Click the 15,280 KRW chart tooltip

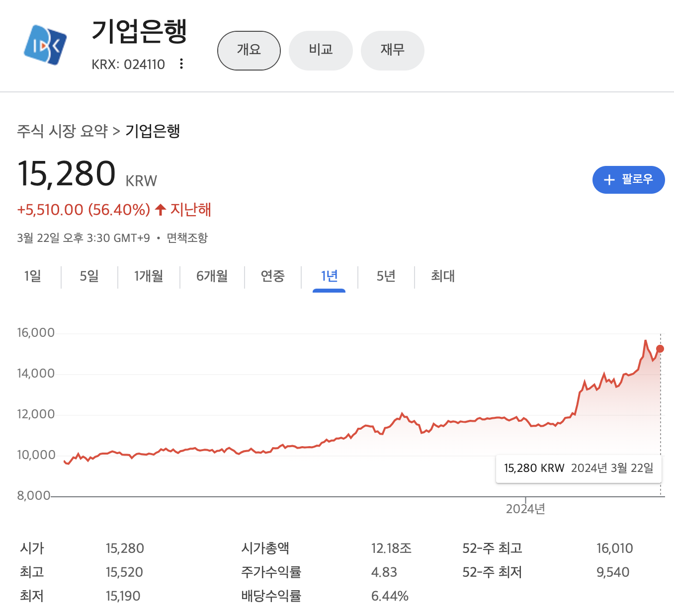click(x=579, y=468)
